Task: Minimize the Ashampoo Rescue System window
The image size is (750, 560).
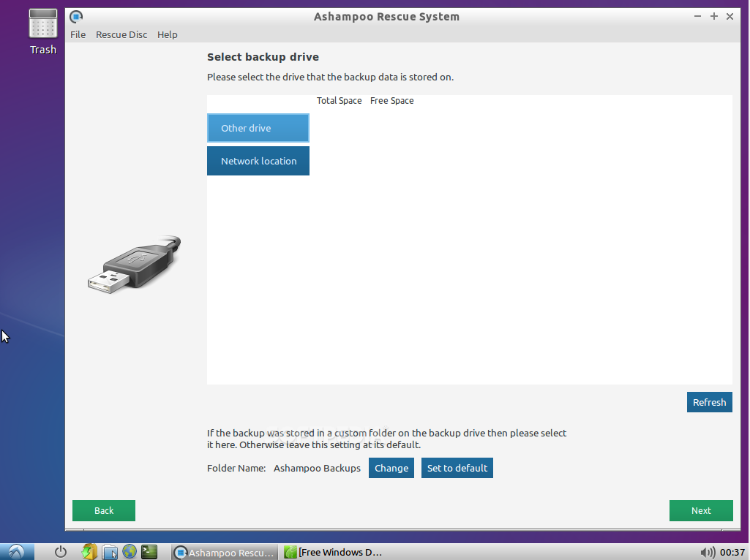Action: click(697, 16)
